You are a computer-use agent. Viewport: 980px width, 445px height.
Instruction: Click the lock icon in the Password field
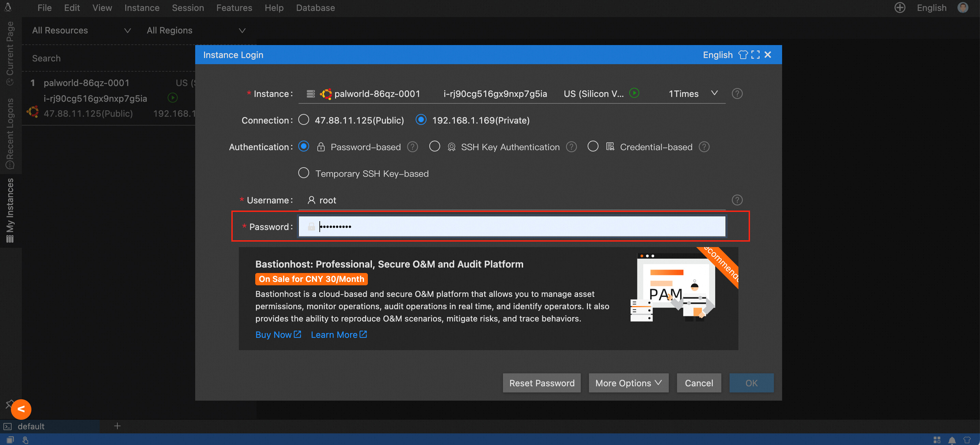(x=311, y=227)
